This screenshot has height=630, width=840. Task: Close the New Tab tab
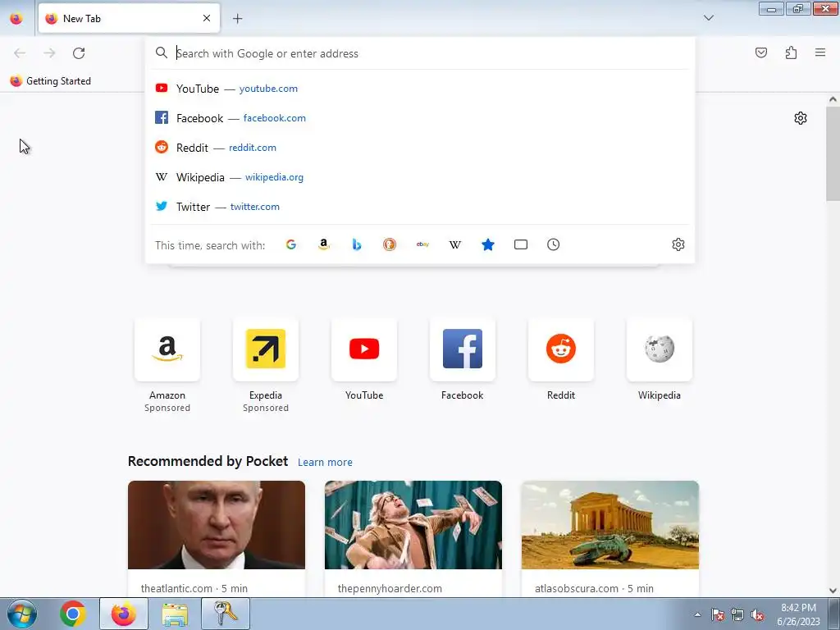(x=207, y=18)
